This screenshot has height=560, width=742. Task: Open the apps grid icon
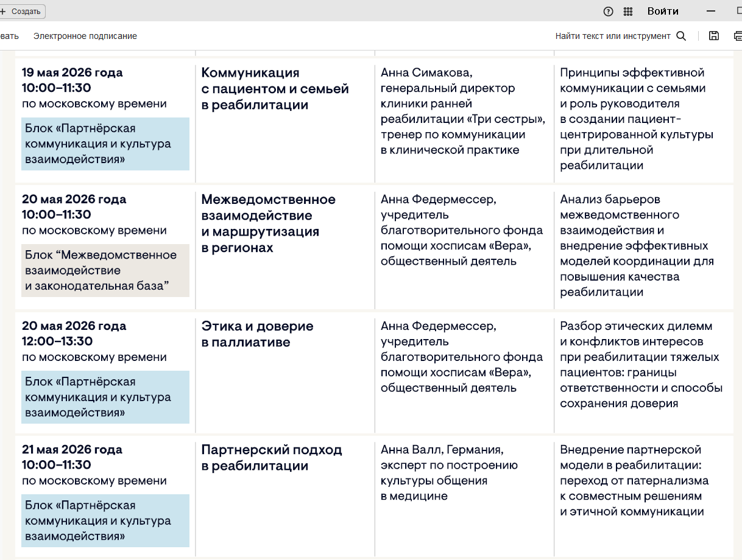pyautogui.click(x=628, y=11)
